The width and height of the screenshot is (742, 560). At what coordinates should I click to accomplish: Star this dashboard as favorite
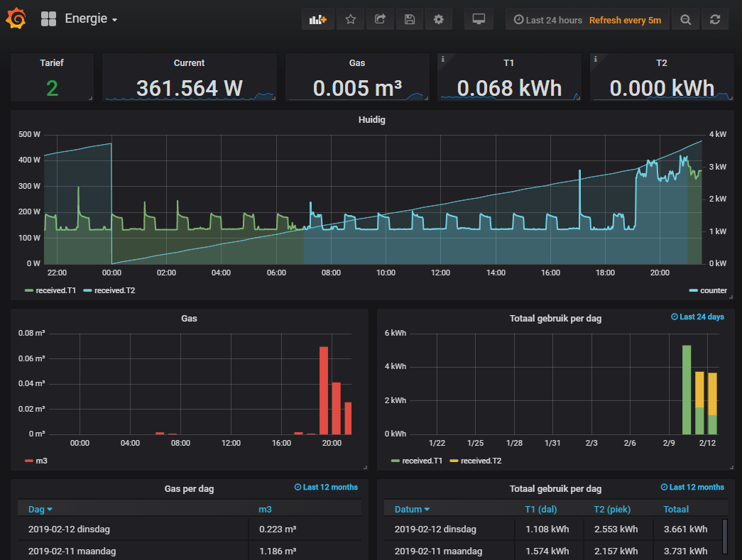pyautogui.click(x=350, y=20)
